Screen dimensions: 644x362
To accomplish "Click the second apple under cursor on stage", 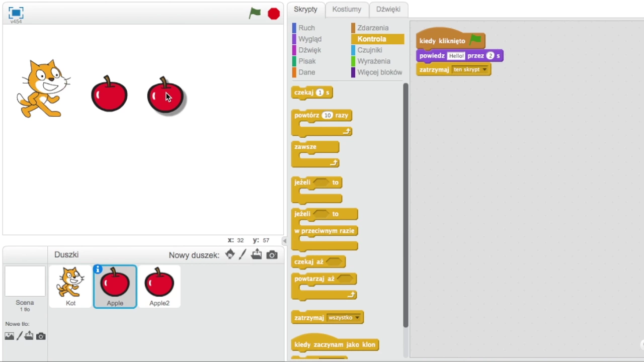I will pos(166,96).
